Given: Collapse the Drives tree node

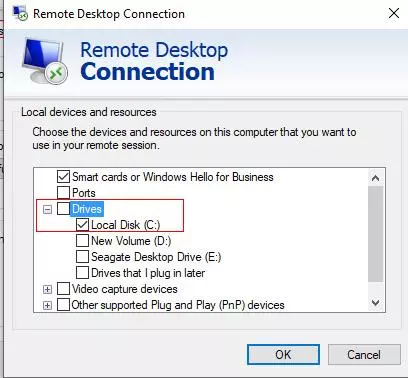Looking at the screenshot, I should click(x=48, y=209).
